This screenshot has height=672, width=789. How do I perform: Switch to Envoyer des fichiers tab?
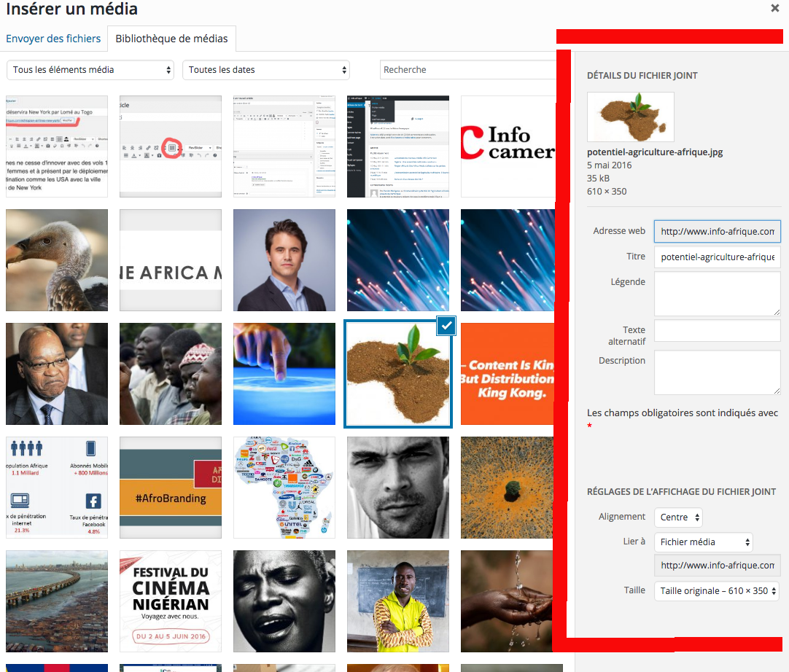click(x=53, y=39)
